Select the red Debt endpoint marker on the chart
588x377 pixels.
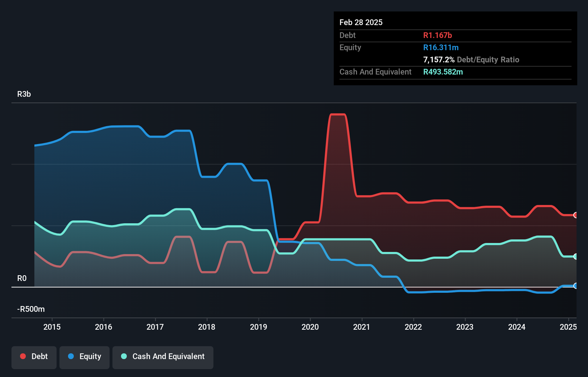click(575, 215)
